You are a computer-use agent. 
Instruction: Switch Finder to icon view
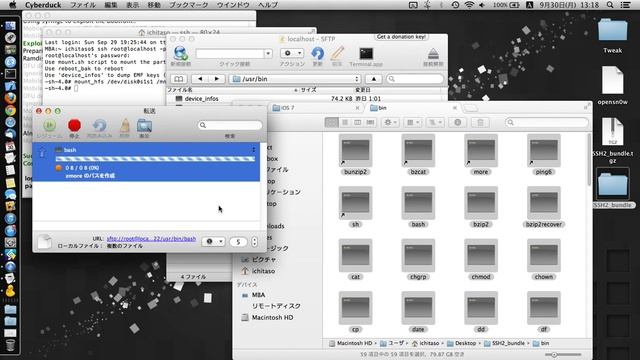(331, 122)
